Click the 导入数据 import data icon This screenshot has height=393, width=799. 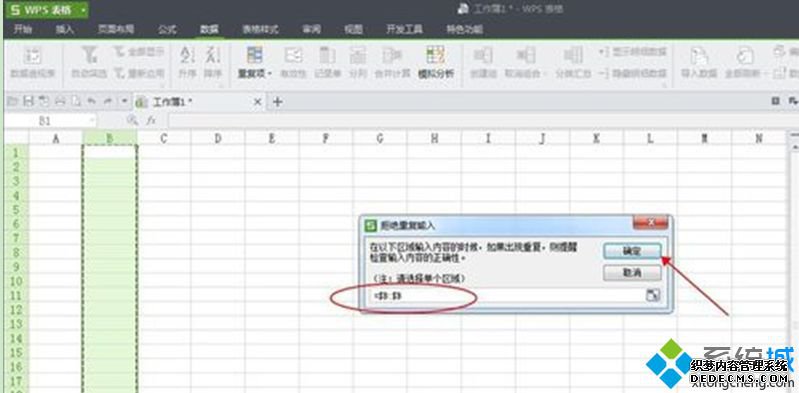point(696,62)
